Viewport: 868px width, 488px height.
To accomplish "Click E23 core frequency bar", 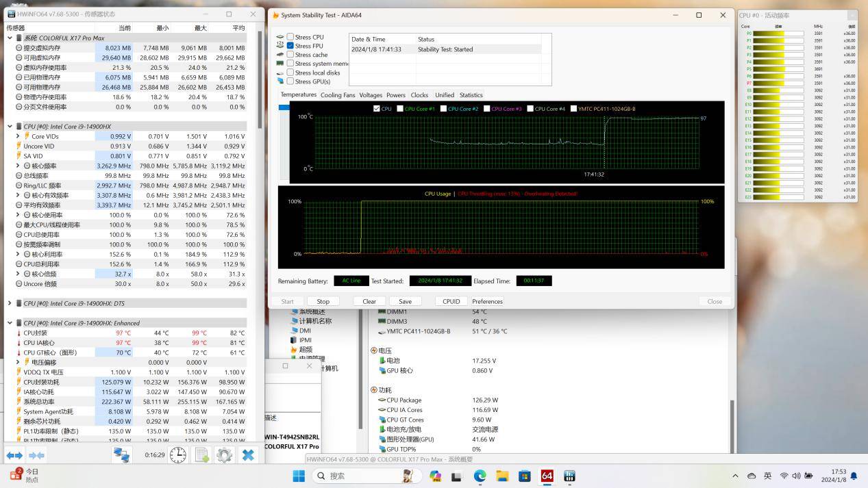I will click(x=778, y=197).
